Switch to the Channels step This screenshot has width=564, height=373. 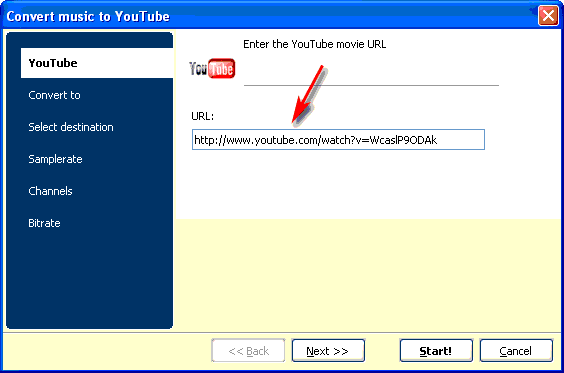pos(50,191)
